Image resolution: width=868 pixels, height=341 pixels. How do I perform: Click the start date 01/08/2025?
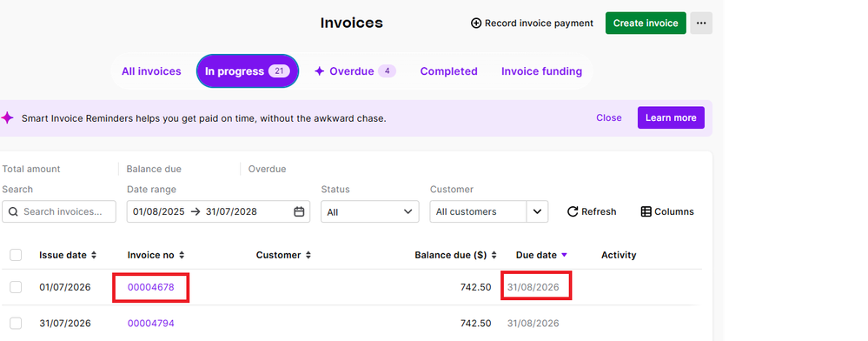point(158,211)
